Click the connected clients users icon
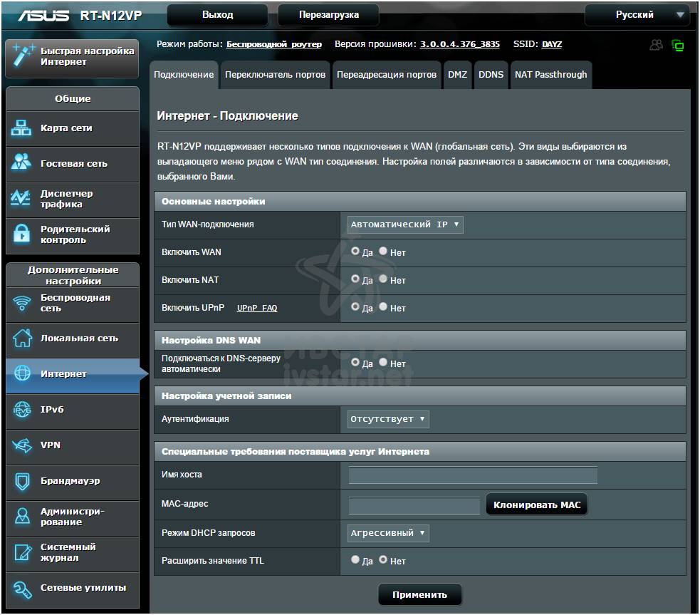 (656, 45)
